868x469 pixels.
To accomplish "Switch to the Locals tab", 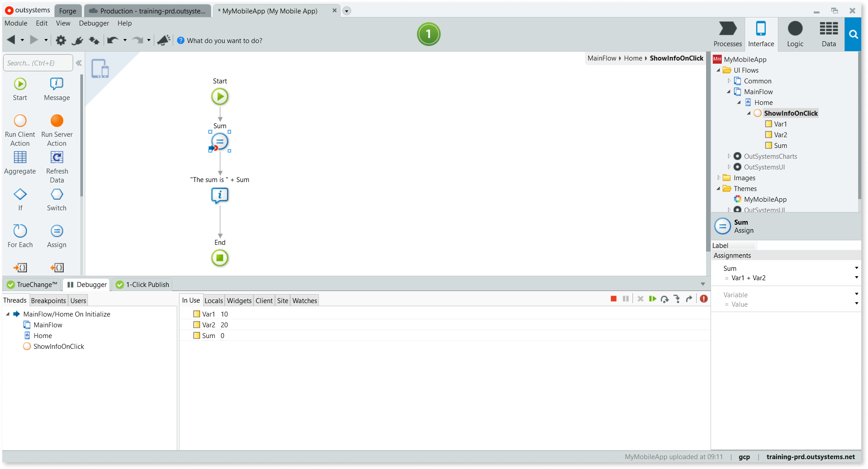I will click(214, 301).
